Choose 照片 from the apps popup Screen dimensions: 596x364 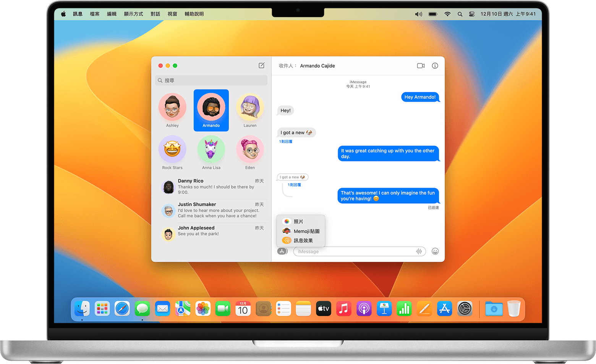coord(301,221)
